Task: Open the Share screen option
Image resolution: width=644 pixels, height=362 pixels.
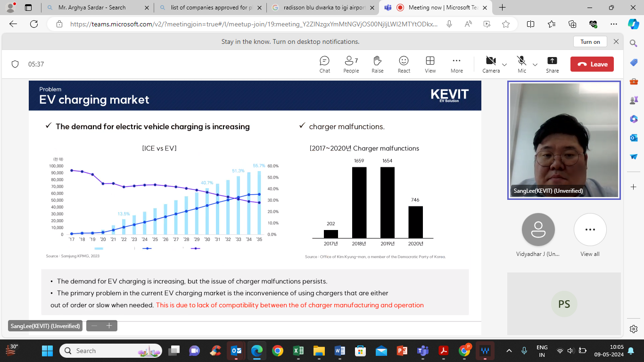Action: 552,64
